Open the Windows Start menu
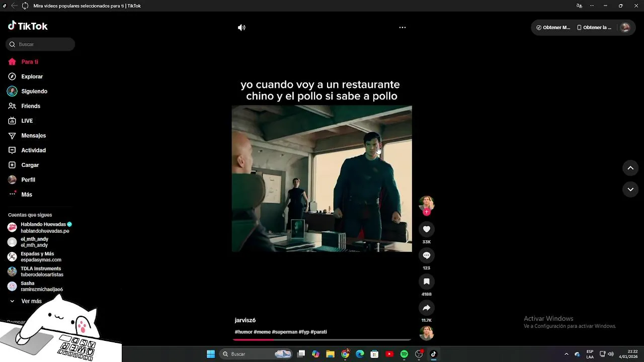The image size is (644, 362). (x=211, y=354)
